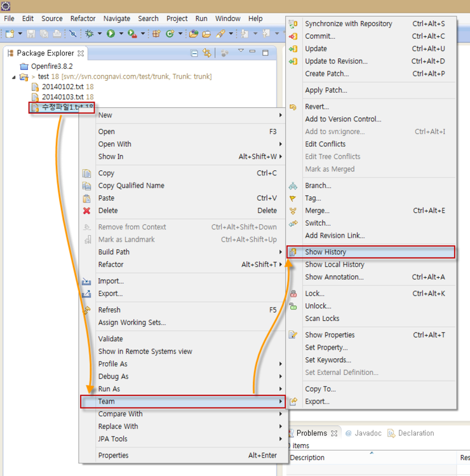
Task: Click the New Java Class toolbar icon
Action: pos(170,34)
